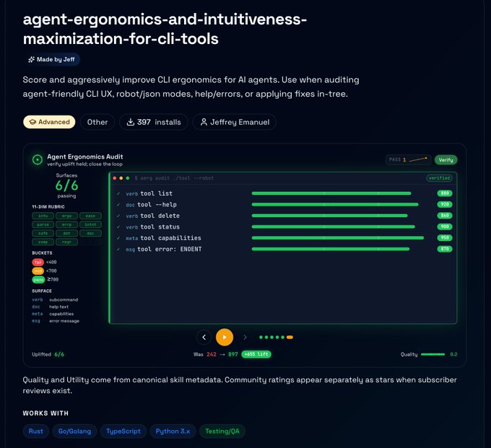491x448 pixels.
Task: Click the 870 score badge
Action: point(445,249)
